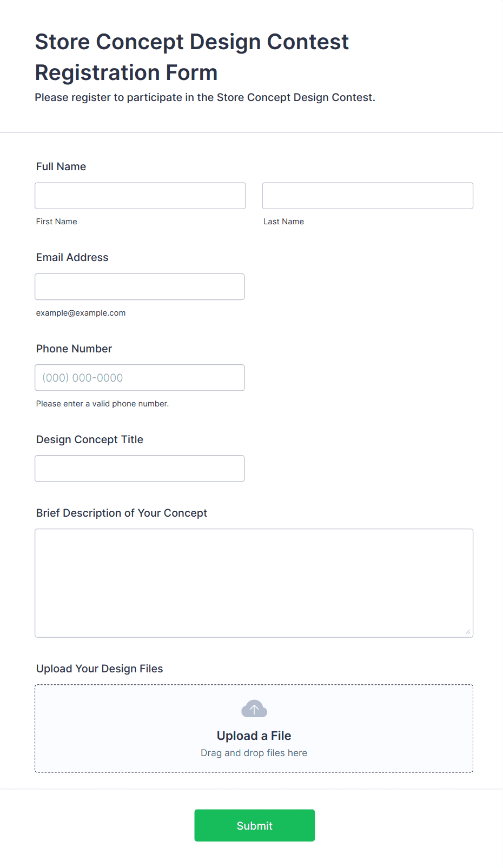This screenshot has height=868, width=503.
Task: Click the example@example.com hint text
Action: pyautogui.click(x=81, y=313)
